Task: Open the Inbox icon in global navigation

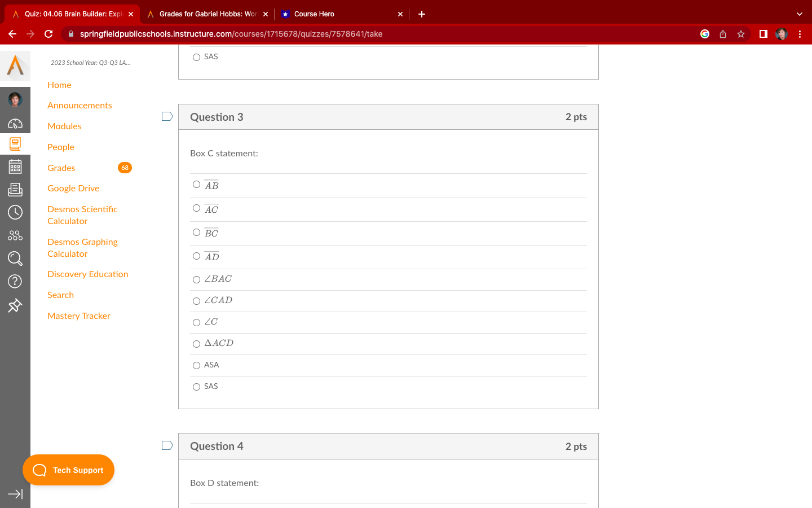Action: tap(15, 190)
